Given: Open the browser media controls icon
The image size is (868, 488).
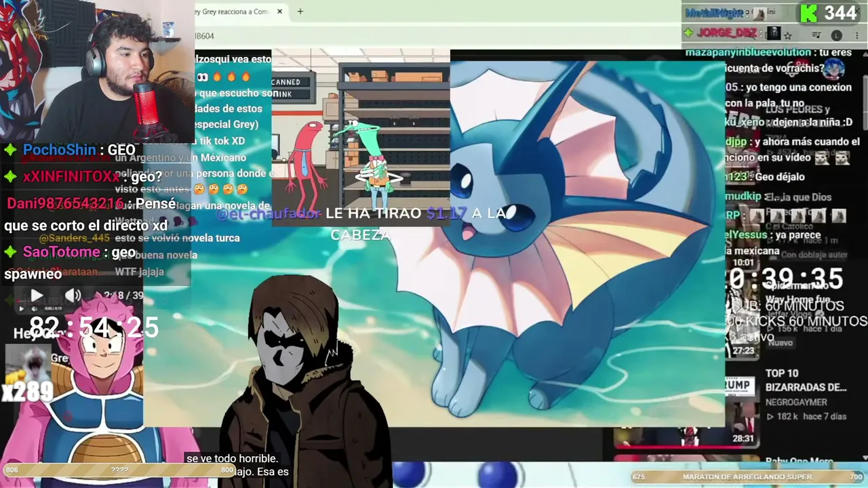Looking at the screenshot, I should coord(816,35).
